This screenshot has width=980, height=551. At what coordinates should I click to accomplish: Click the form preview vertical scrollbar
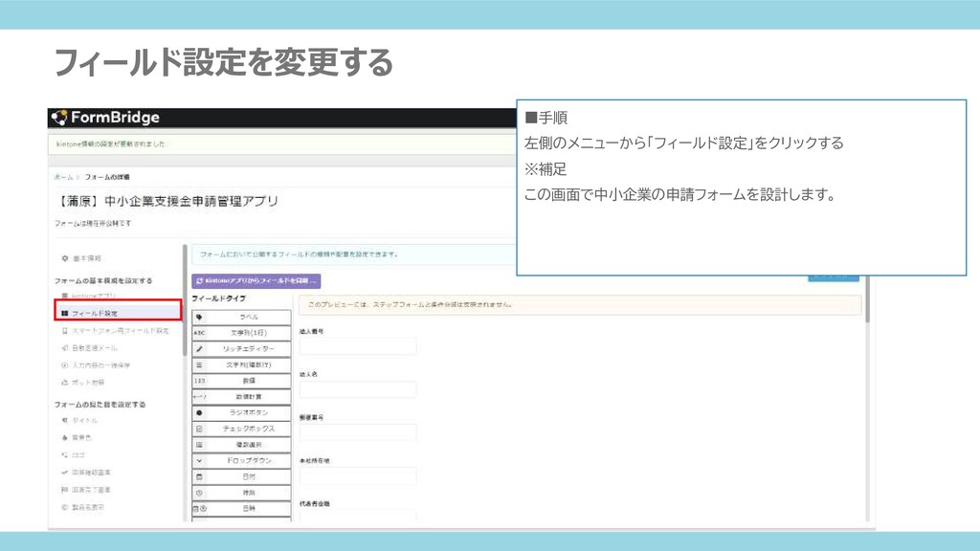click(x=867, y=301)
